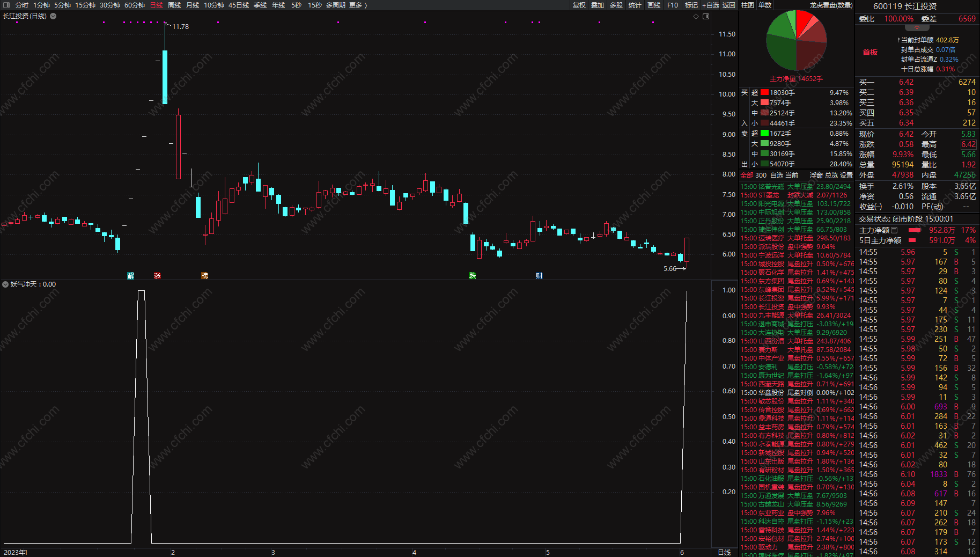
Task: Click the 标记 mark button
Action: [x=691, y=5]
